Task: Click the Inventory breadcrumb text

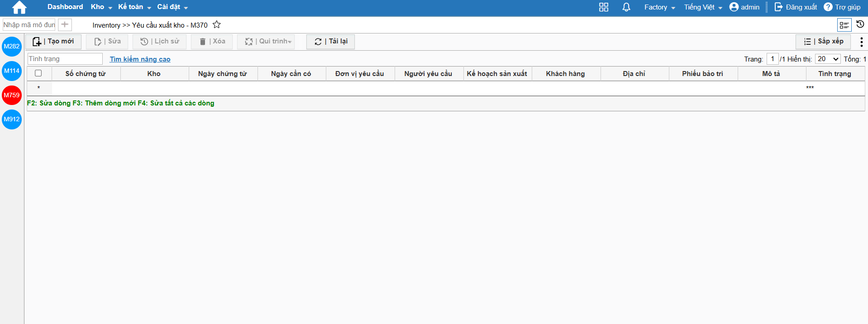Action: coord(106,25)
